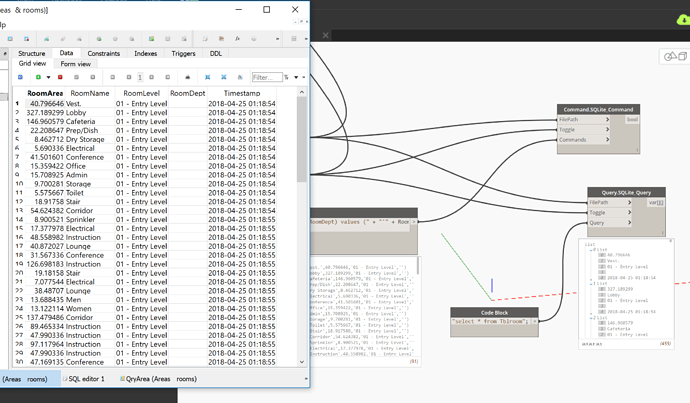690x403 pixels.
Task: Open the DDL tab
Action: point(216,53)
